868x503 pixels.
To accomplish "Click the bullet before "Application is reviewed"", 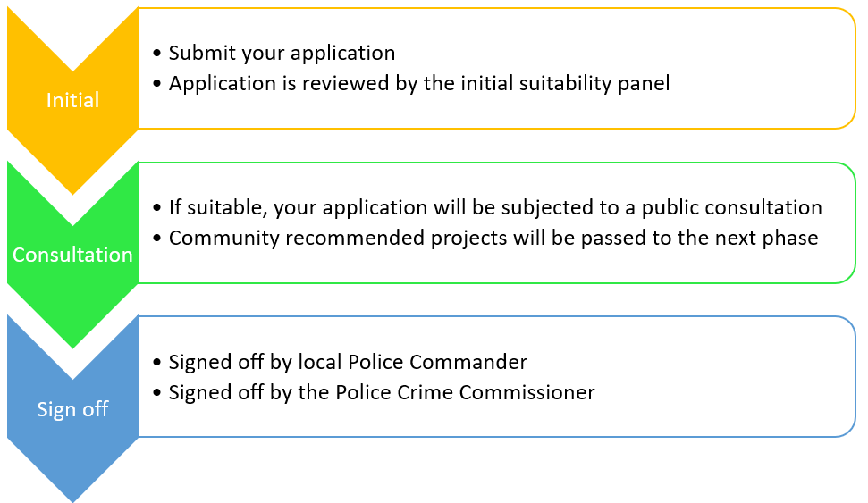I will tap(157, 85).
